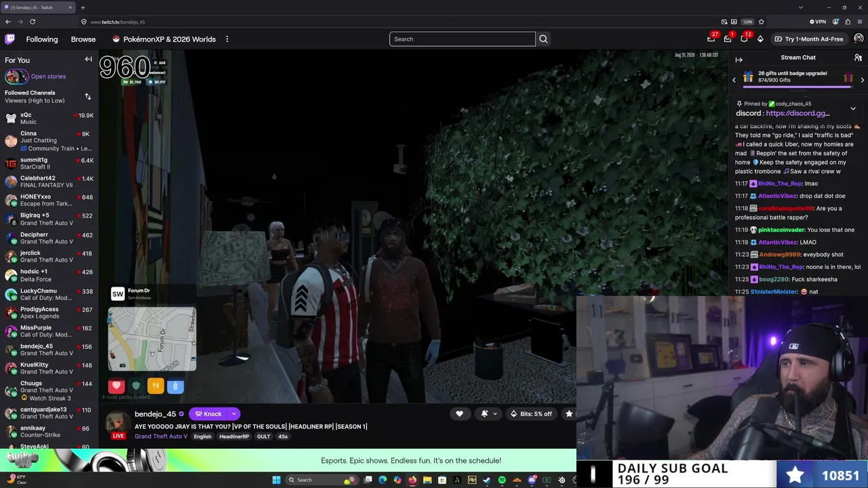Screen dimensions: 868x488
Task: Select the GULT stream tag
Action: coord(264,436)
